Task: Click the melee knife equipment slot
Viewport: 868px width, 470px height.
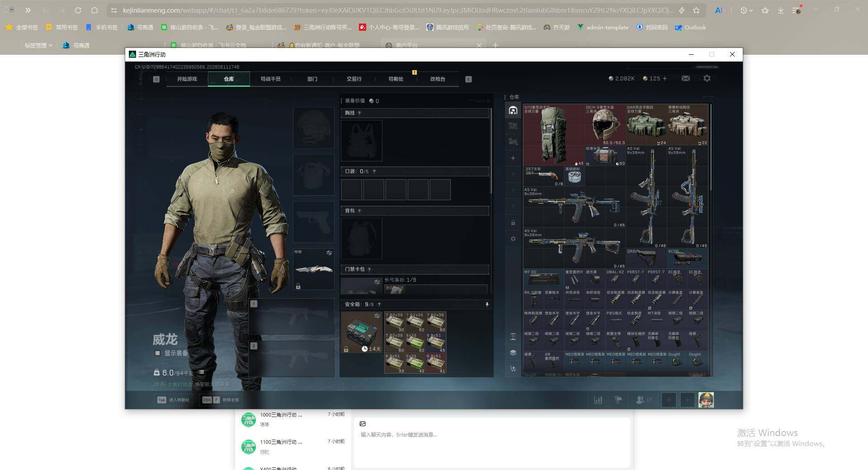Action: [313, 269]
